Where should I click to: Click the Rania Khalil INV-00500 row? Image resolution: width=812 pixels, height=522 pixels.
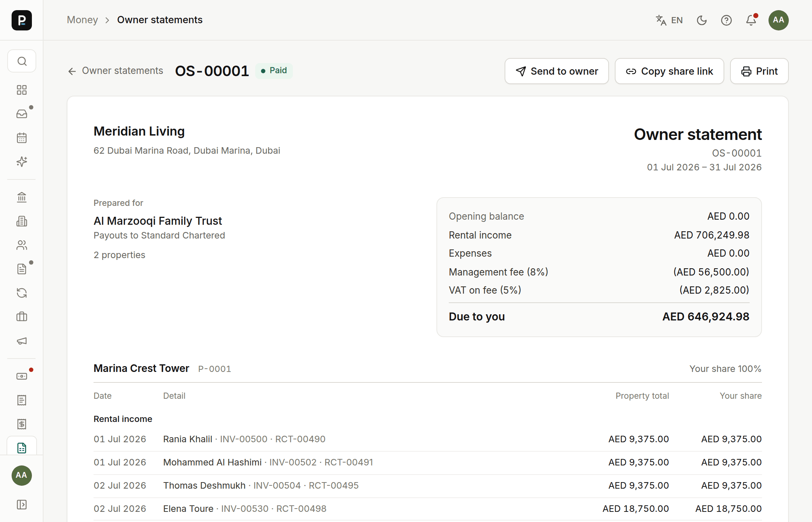pyautogui.click(x=428, y=439)
